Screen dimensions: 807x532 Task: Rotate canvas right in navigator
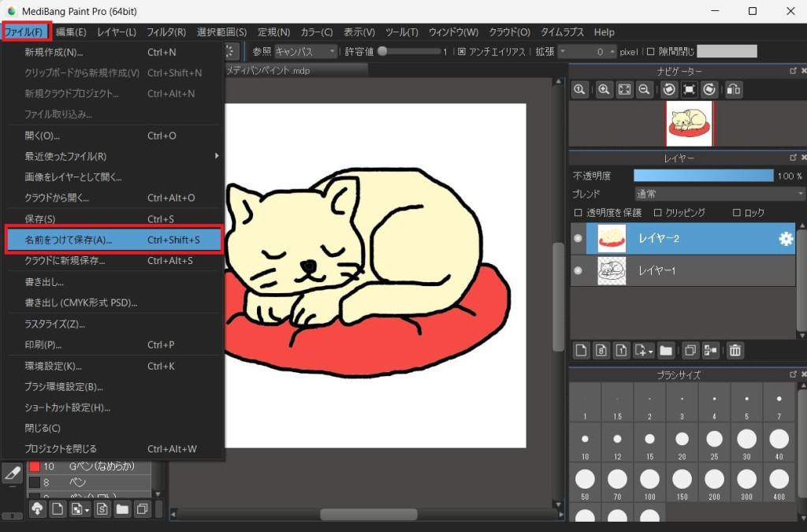[x=709, y=90]
